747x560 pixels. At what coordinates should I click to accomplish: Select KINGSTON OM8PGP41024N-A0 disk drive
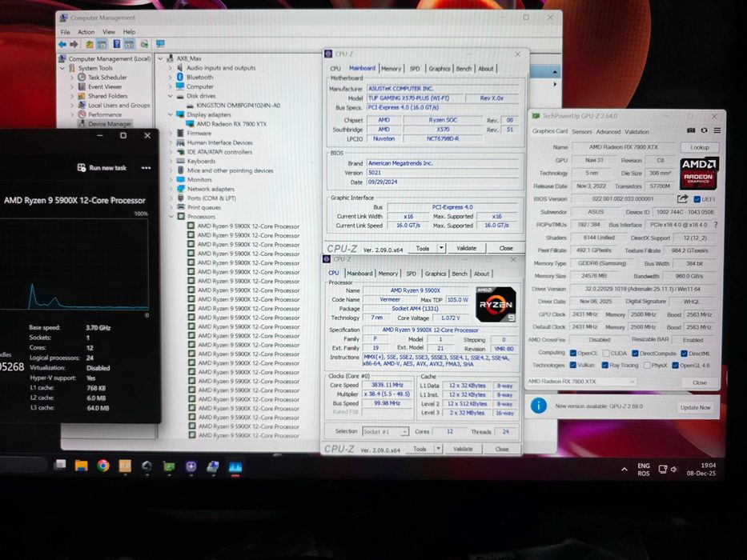[233, 106]
